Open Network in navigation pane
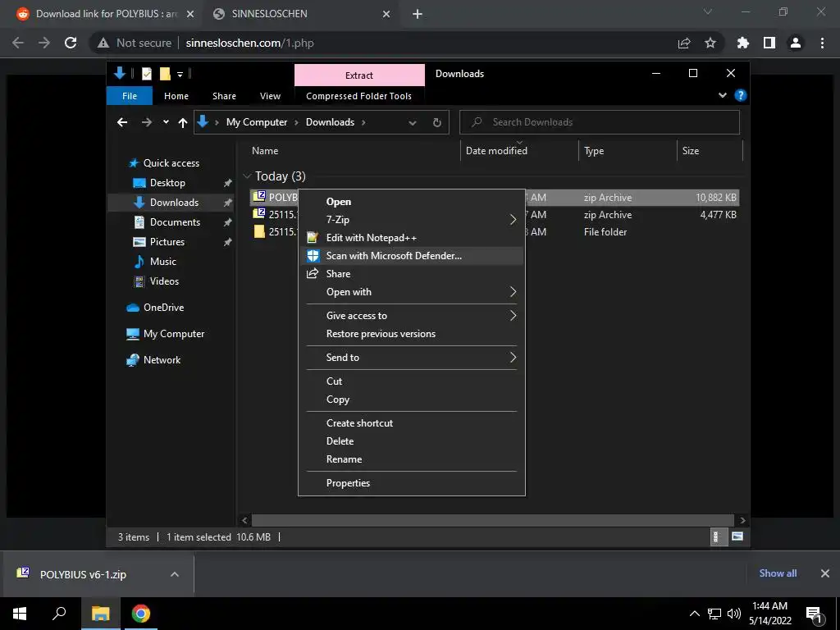The height and width of the screenshot is (630, 840). click(x=162, y=360)
